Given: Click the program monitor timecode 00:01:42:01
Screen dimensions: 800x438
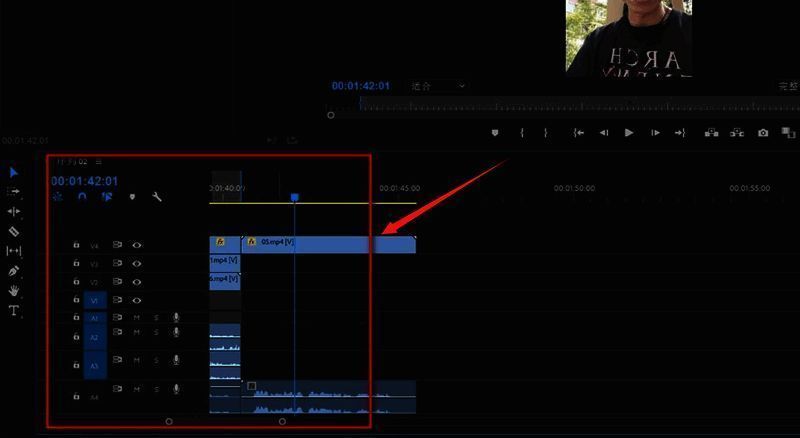Looking at the screenshot, I should [x=361, y=86].
